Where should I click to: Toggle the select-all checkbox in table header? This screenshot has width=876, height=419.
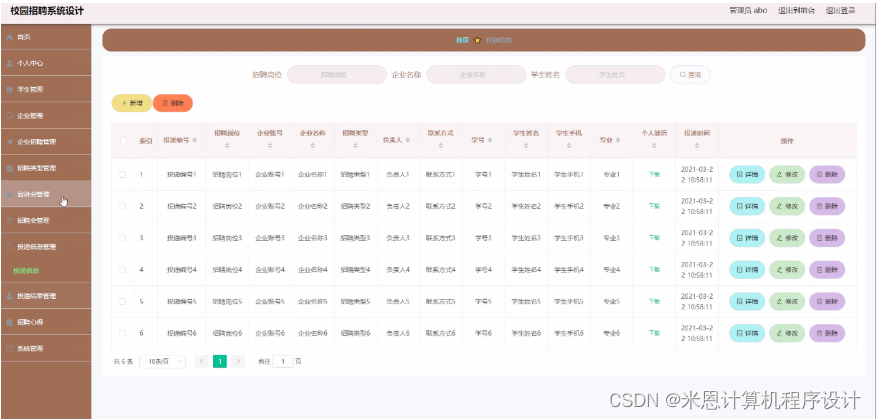pos(123,141)
